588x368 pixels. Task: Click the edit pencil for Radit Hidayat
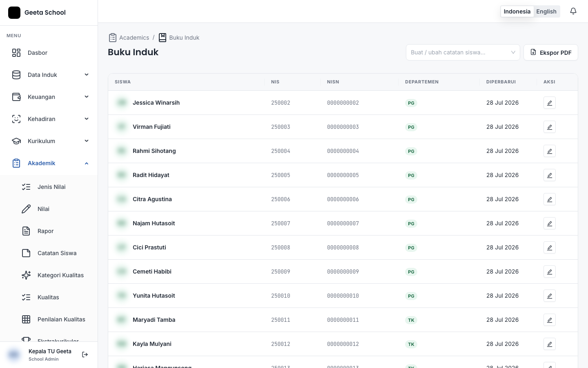coord(550,175)
